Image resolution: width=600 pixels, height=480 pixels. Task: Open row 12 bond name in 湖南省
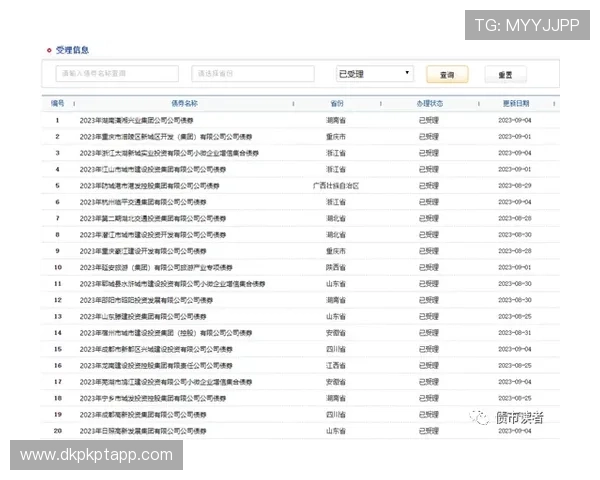pos(146,300)
